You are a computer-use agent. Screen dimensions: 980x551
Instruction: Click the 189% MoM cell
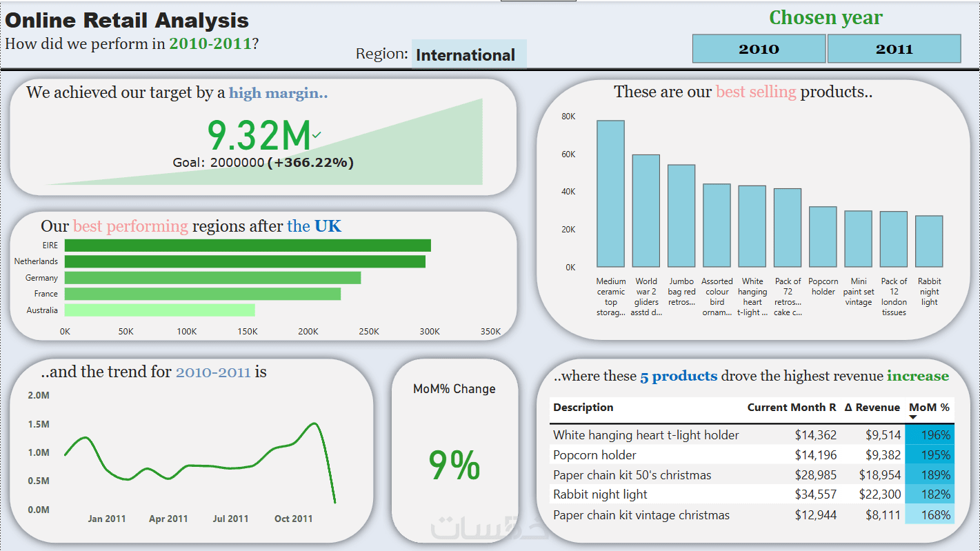click(930, 475)
